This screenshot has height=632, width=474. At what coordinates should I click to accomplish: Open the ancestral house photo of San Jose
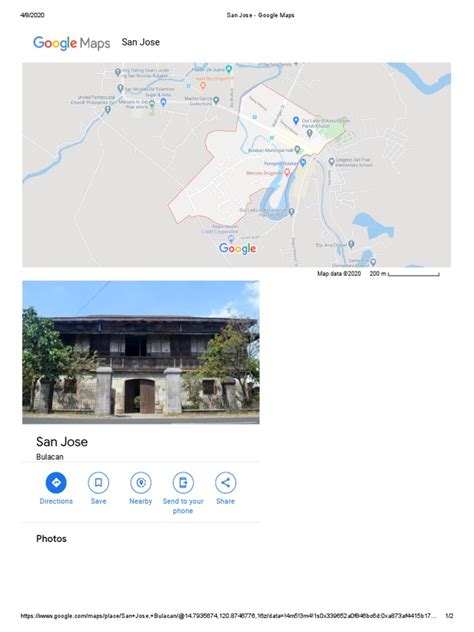click(141, 352)
